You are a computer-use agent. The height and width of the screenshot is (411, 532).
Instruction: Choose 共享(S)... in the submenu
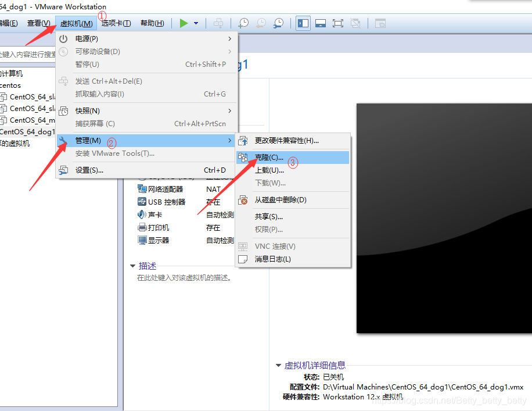point(293,217)
